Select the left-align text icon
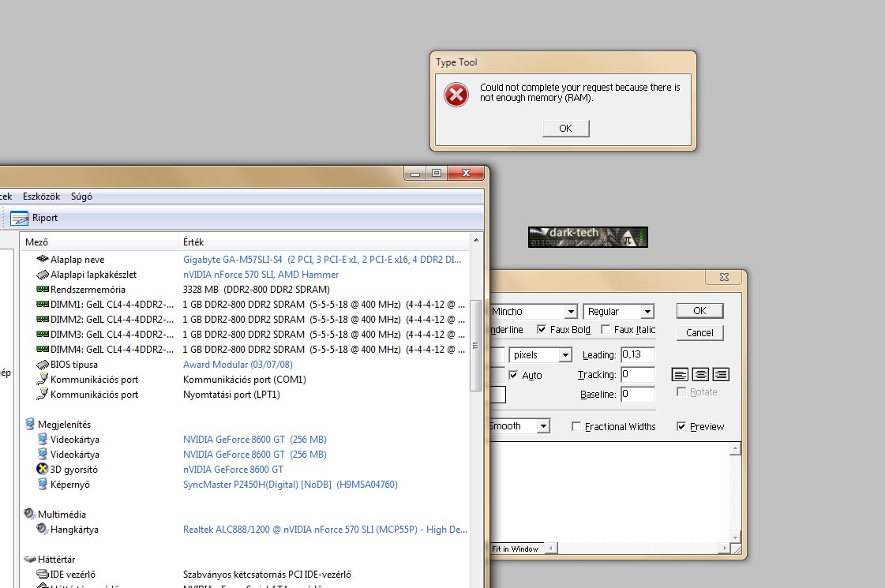The height and width of the screenshot is (588, 885). 680,375
